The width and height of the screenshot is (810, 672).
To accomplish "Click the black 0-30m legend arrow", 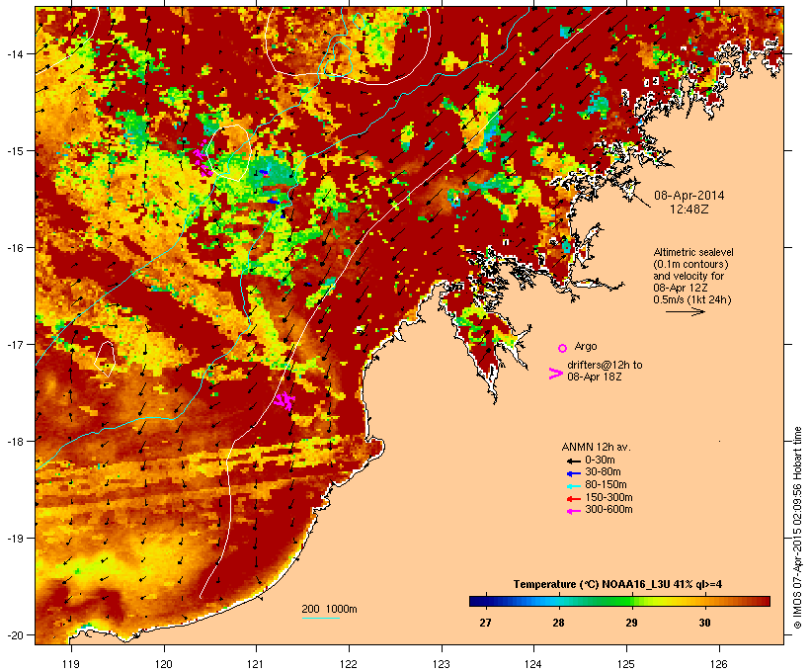I will [574, 462].
